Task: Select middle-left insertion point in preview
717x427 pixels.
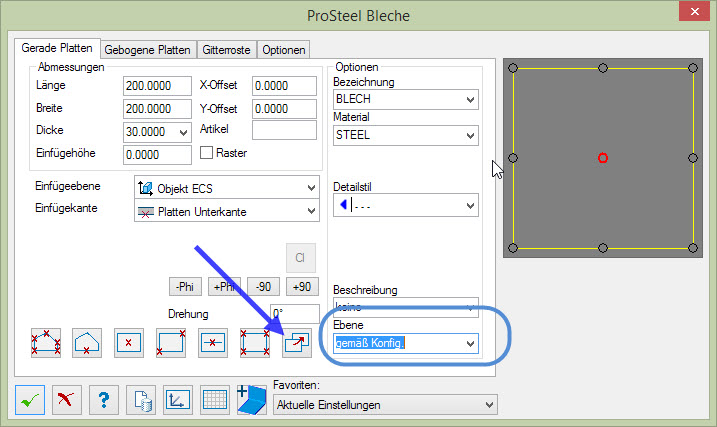Action: [513, 158]
